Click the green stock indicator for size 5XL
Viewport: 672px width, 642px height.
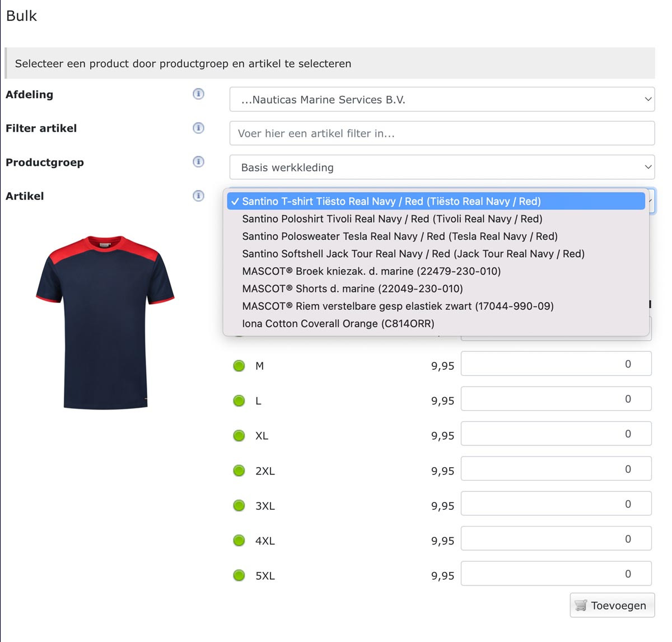tap(239, 575)
